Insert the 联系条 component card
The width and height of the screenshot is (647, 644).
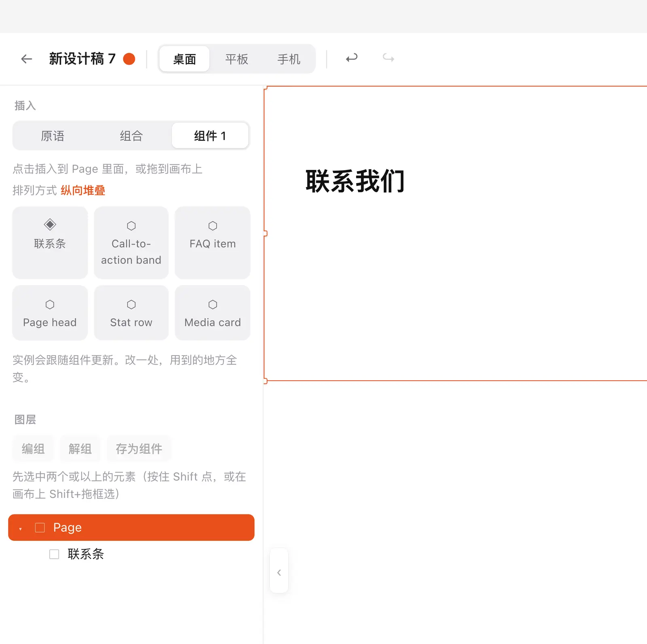[50, 242]
